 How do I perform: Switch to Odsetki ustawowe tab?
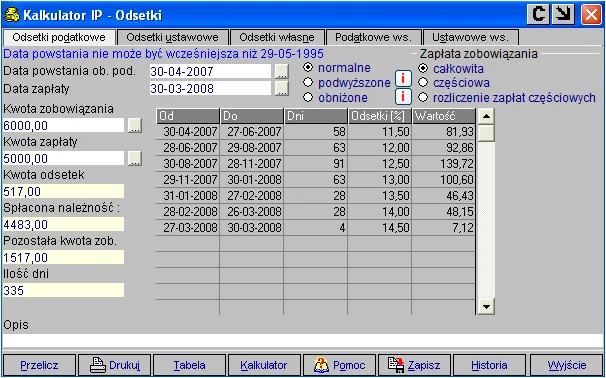tap(172, 37)
